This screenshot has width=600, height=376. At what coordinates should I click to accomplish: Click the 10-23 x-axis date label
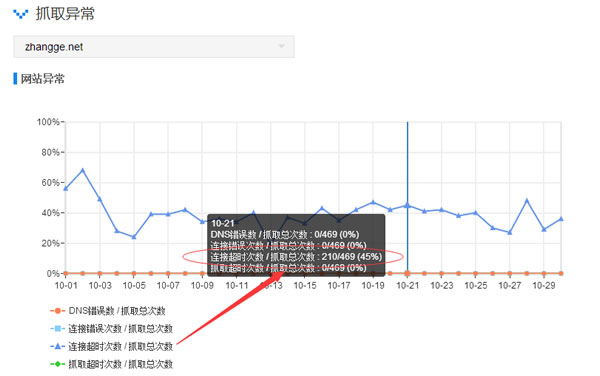442,285
